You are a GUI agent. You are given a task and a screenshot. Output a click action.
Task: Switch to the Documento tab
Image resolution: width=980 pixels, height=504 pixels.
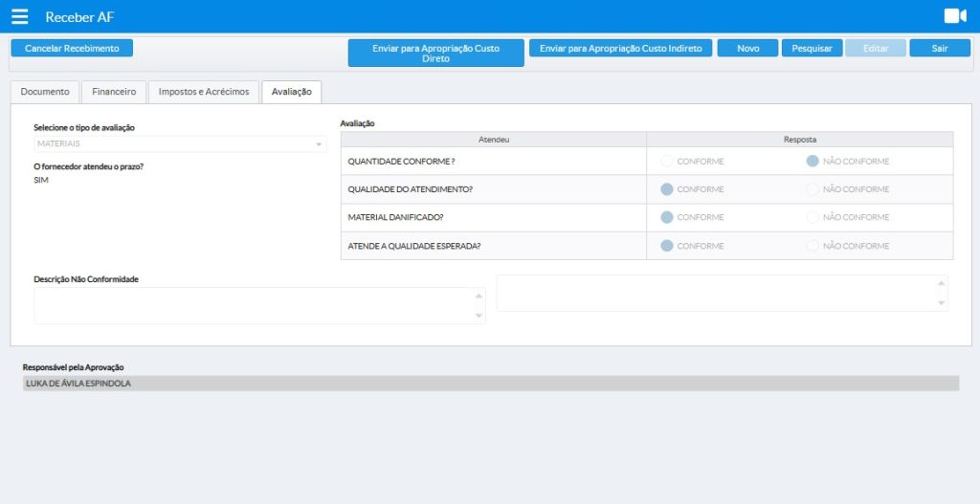(x=45, y=92)
